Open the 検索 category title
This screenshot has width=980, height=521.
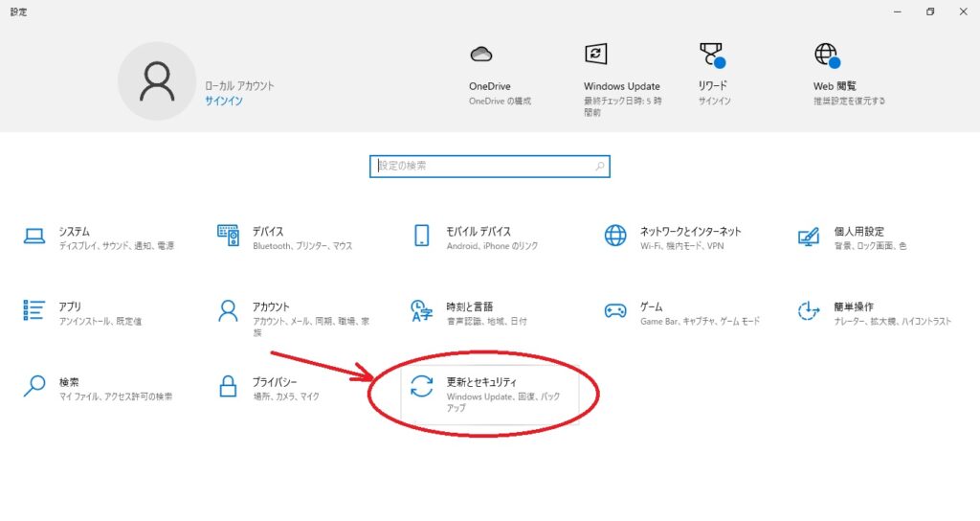click(69, 382)
